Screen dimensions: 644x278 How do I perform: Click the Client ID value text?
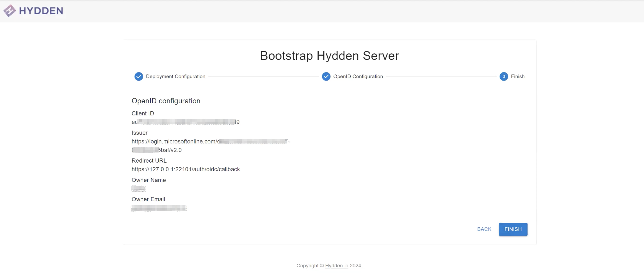pos(185,122)
